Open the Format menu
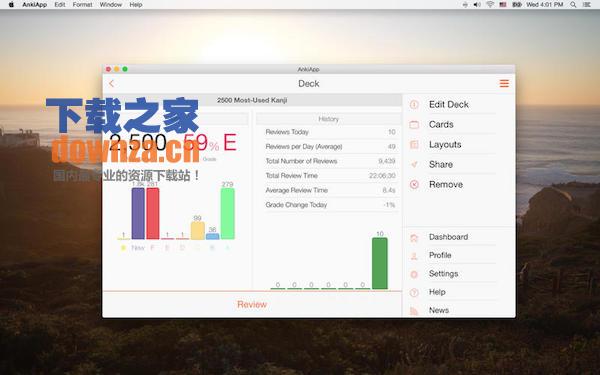This screenshot has height=375, width=600. 82,5
